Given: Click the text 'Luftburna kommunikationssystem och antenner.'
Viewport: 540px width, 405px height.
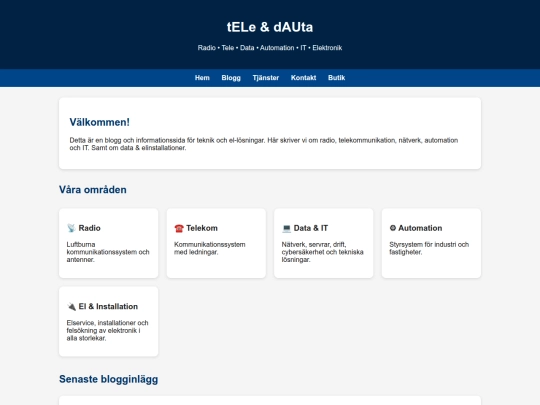Looking at the screenshot, I should [x=108, y=252].
